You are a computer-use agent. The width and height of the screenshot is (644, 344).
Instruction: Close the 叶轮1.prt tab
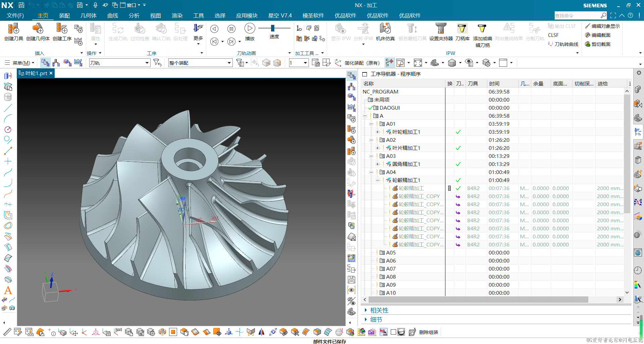51,73
